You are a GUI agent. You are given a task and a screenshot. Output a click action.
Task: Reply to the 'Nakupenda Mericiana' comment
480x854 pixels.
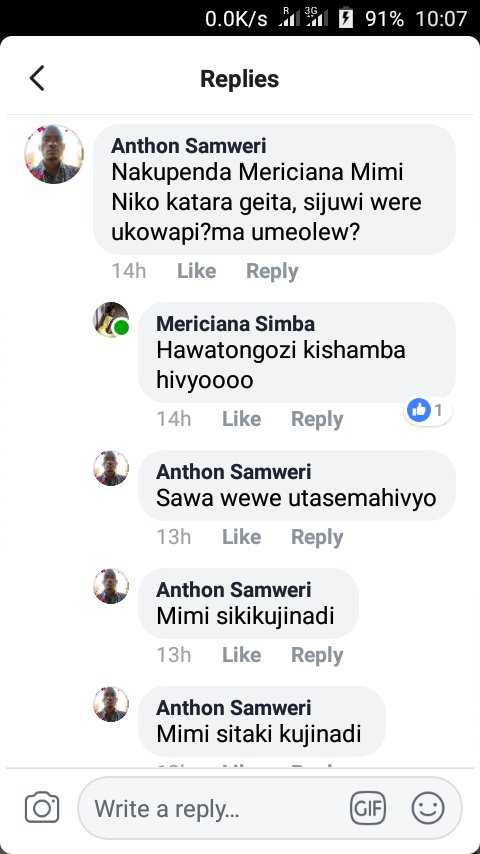coord(272,271)
